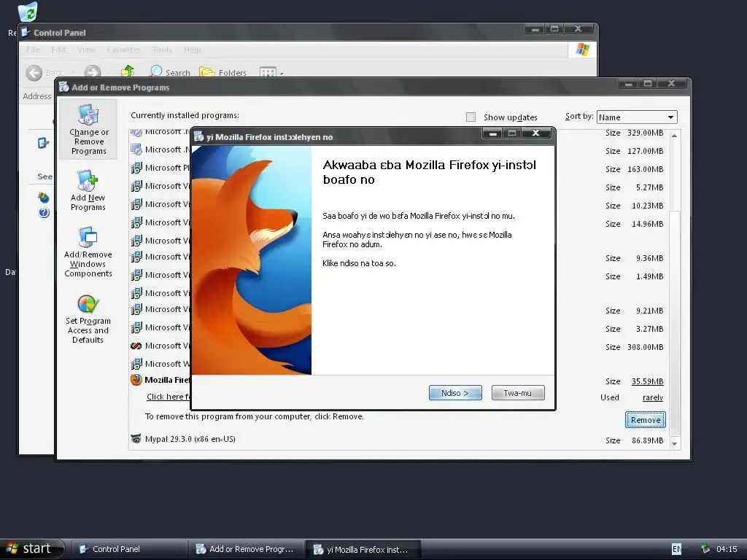
Task: Open the 'Click here for' support link
Action: tap(169, 397)
